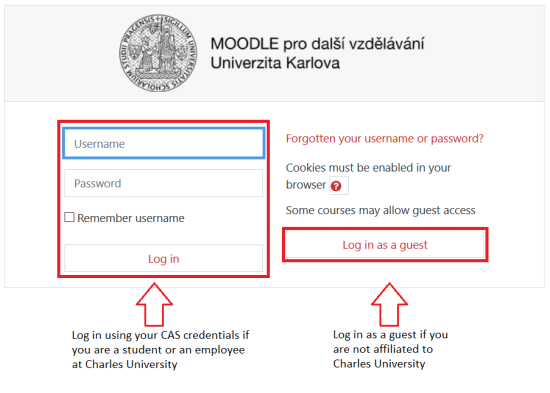Click the red arrow below the Log in form

point(154,305)
